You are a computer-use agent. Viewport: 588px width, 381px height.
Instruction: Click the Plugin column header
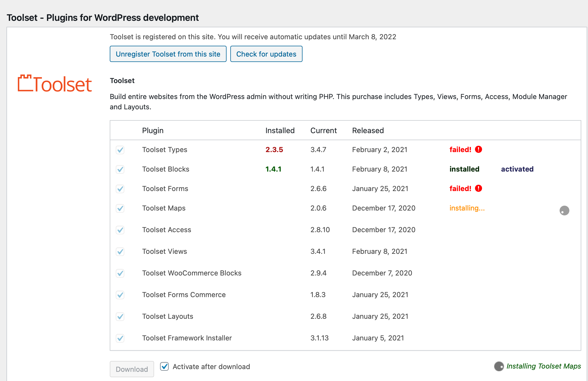(x=153, y=130)
